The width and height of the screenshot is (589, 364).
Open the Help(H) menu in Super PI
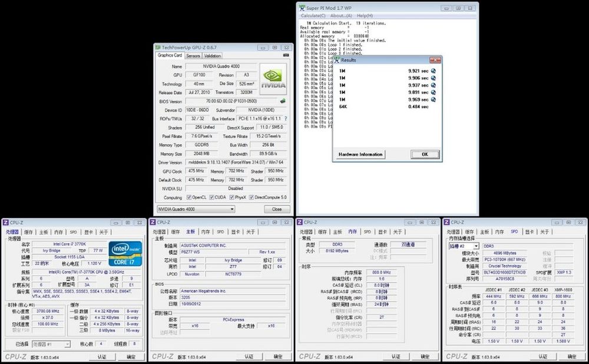[365, 16]
